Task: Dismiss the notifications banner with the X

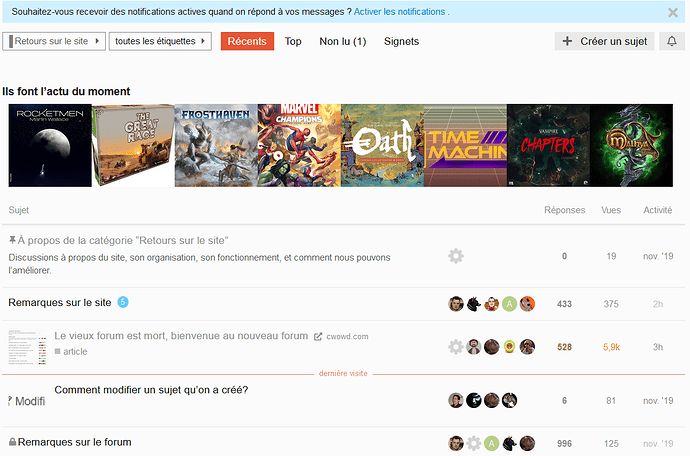Action: click(672, 12)
